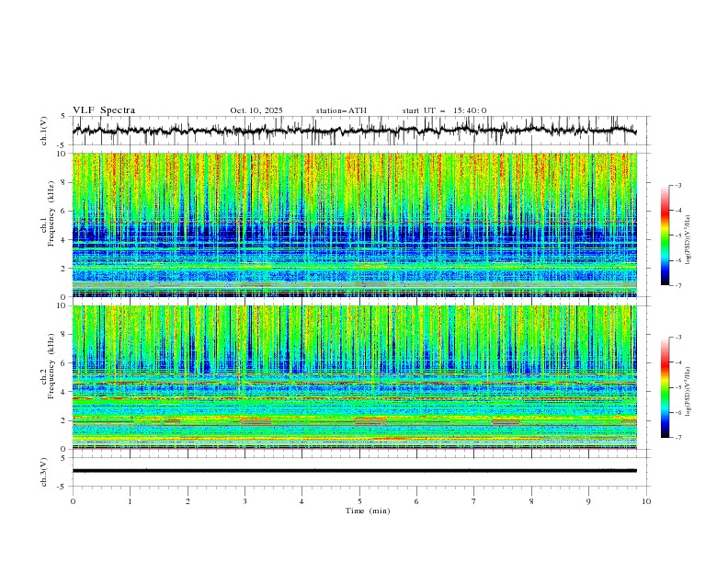
Task: Click the "ch.2 Frequency (kHz)" axis label
Action: (48, 366)
